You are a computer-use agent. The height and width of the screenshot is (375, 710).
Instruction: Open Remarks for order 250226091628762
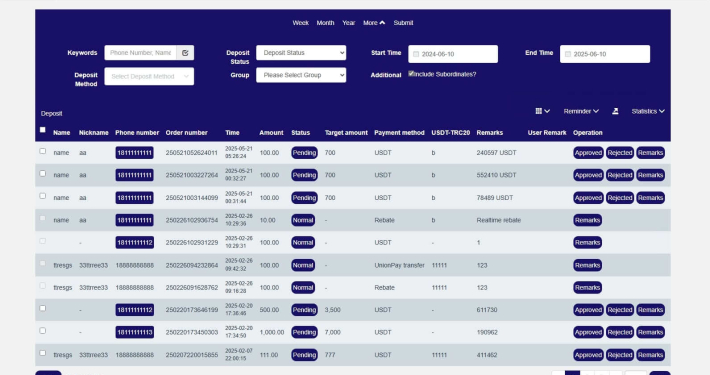tap(587, 288)
